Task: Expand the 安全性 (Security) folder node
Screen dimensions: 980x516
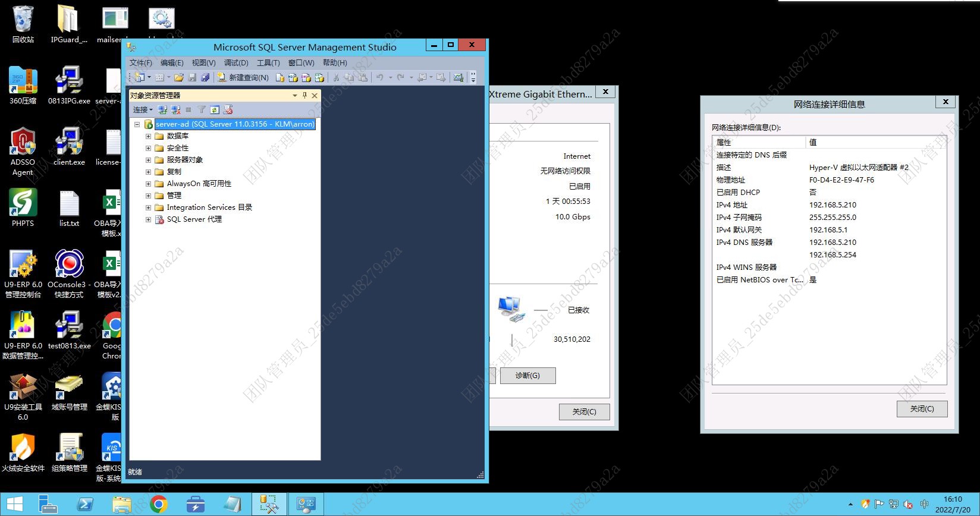Action: tap(148, 148)
